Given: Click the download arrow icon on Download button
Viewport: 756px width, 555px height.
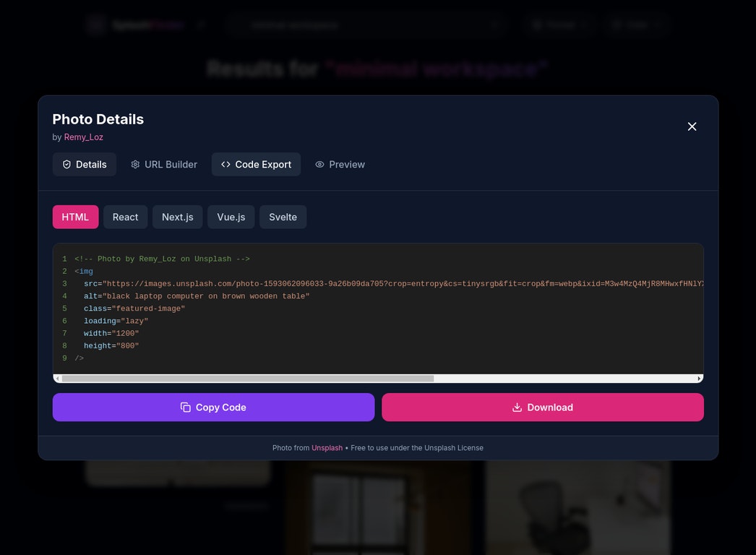Looking at the screenshot, I should 517,407.
